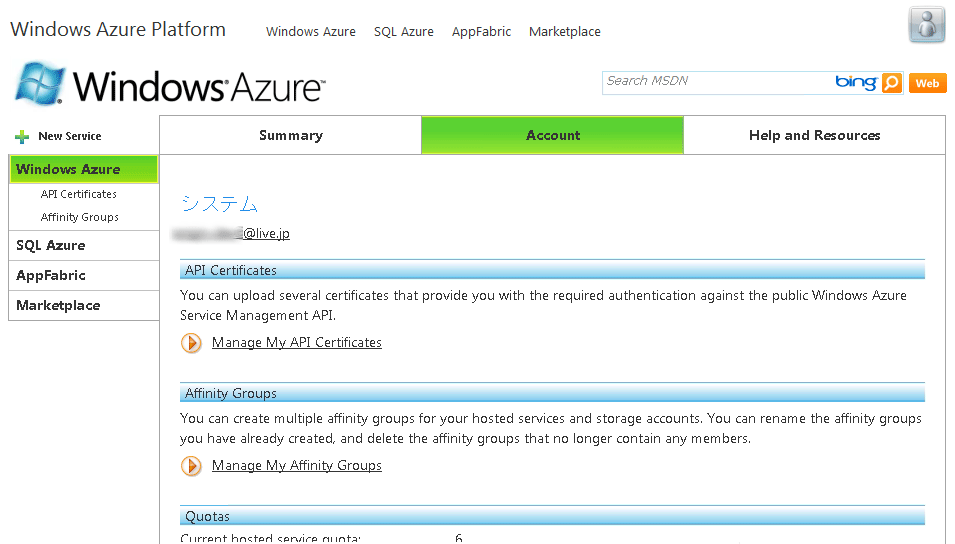Click the Windows Azure Platform title
This screenshot has width=955, height=544.
[118, 29]
